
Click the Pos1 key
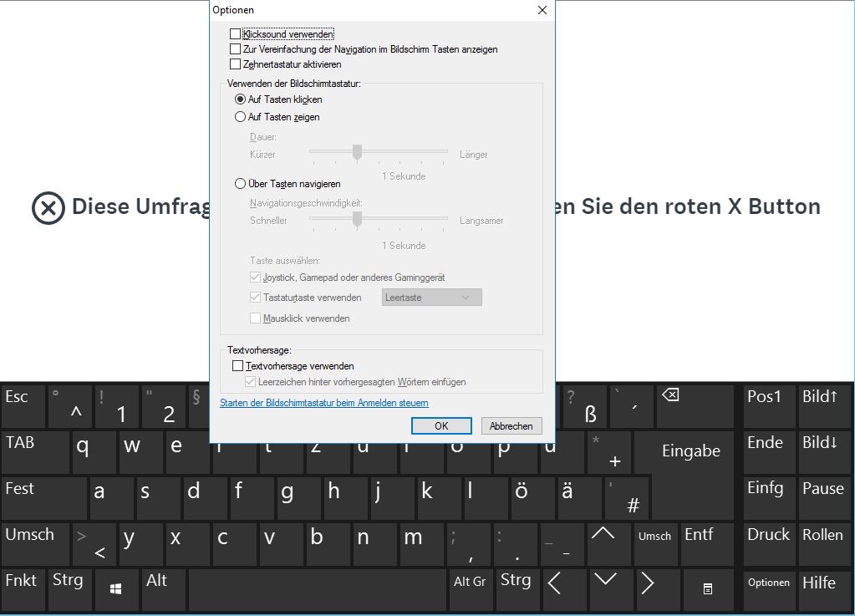[770, 406]
